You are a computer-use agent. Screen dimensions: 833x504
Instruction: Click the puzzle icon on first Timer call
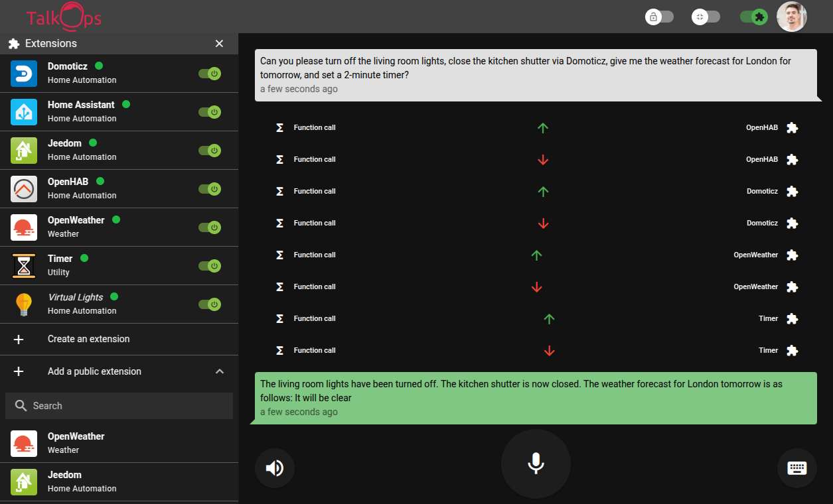(x=792, y=318)
